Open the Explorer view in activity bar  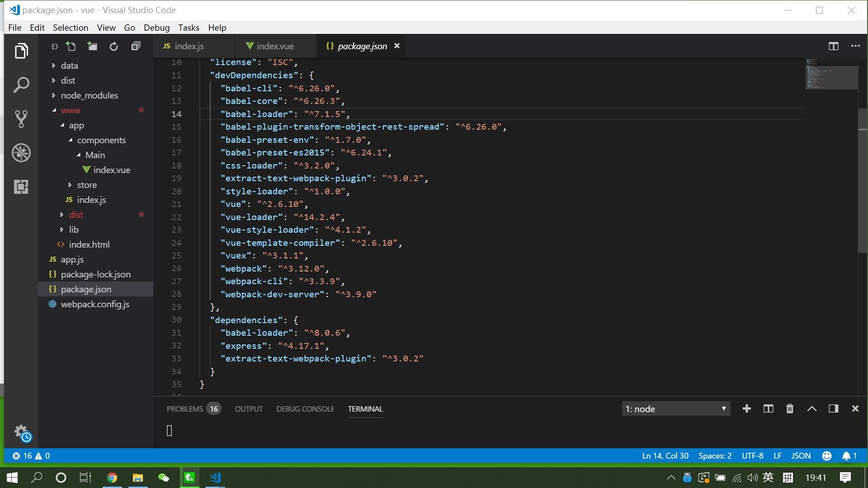click(x=21, y=51)
